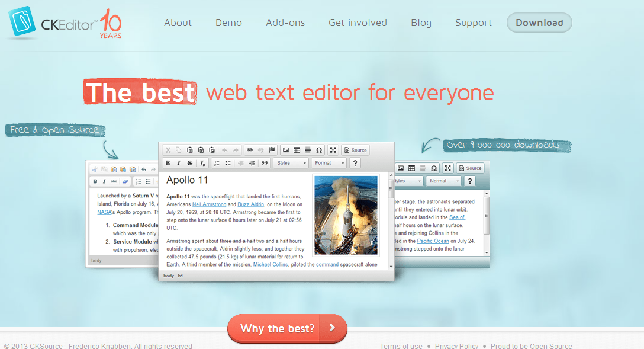Maximize the center editor

coord(333,150)
